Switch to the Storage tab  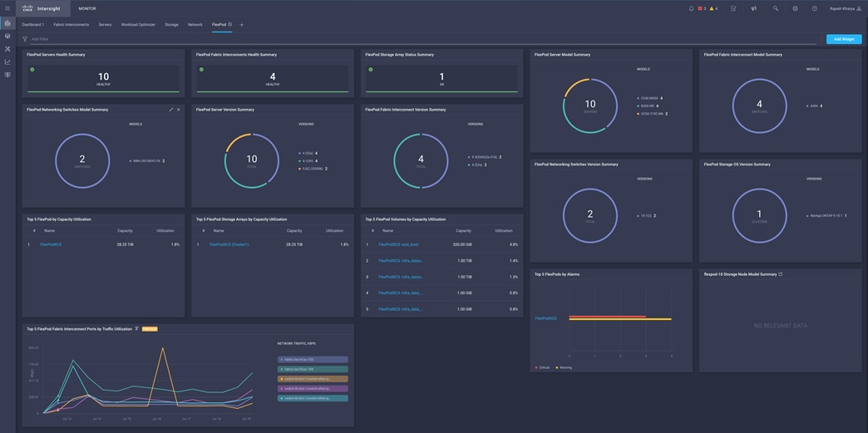click(x=171, y=24)
